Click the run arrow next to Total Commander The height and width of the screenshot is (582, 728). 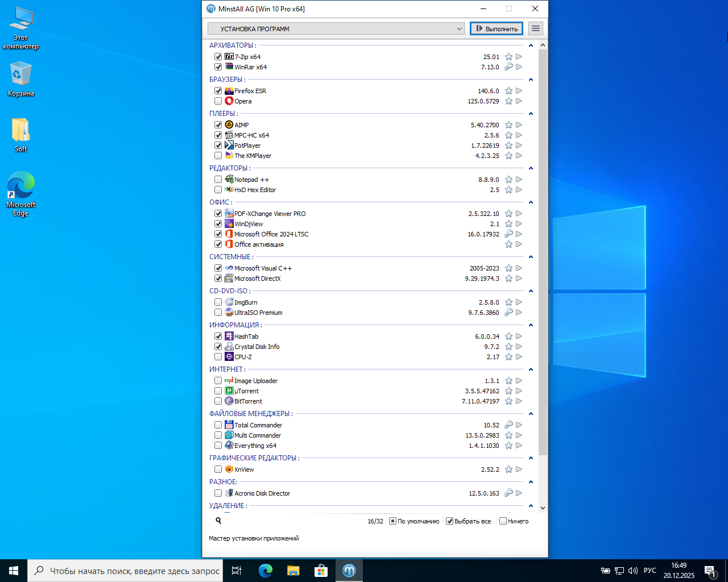(x=519, y=425)
